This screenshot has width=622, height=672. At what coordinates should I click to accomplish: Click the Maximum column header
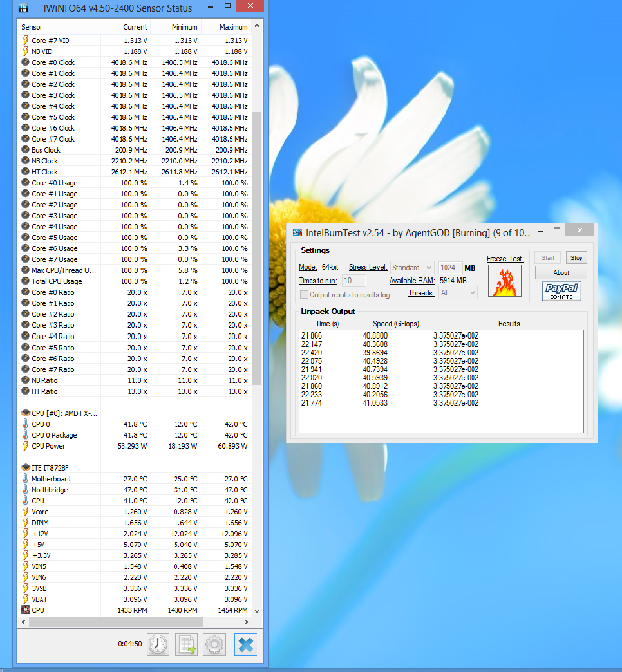tap(227, 27)
